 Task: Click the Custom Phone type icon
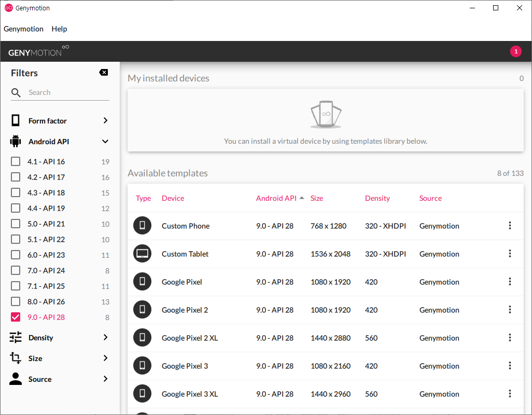[142, 226]
